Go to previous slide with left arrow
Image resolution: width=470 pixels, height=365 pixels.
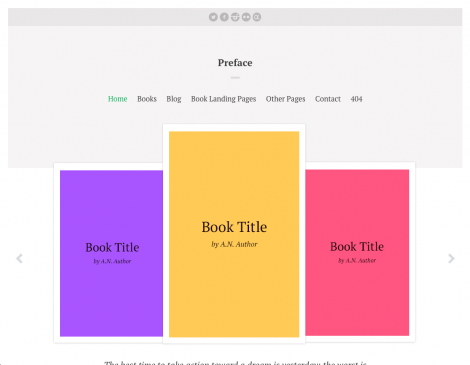pyautogui.click(x=19, y=258)
